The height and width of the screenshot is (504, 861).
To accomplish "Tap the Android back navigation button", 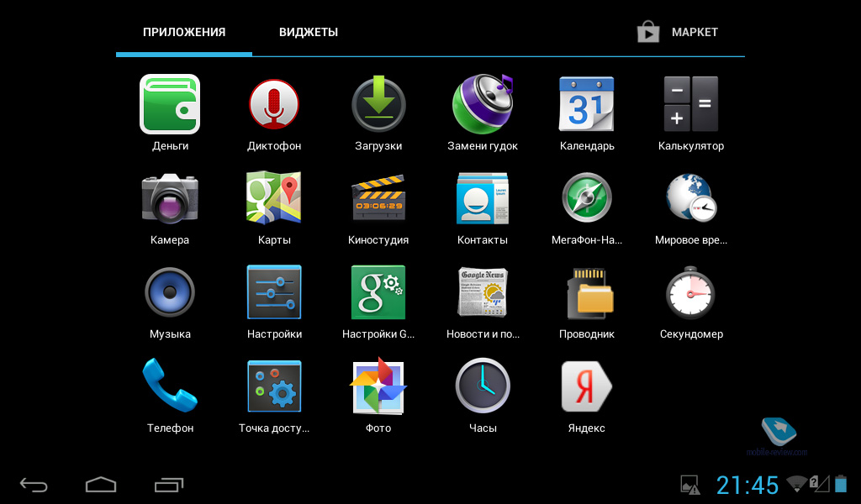I will click(x=34, y=485).
